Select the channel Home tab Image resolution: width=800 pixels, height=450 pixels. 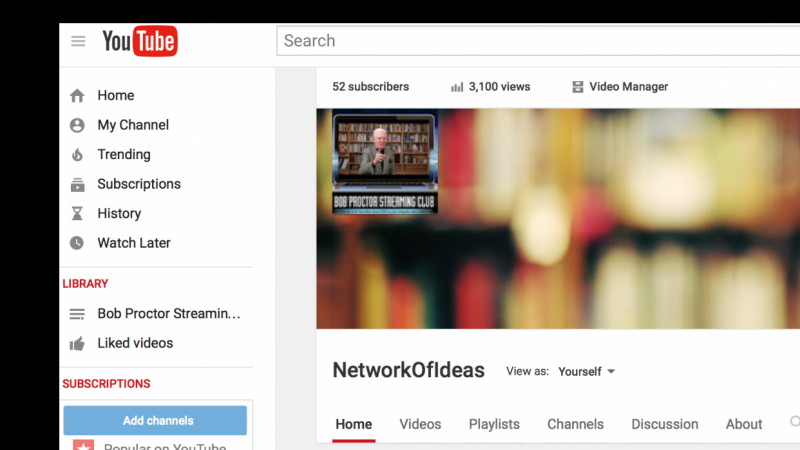(x=354, y=424)
